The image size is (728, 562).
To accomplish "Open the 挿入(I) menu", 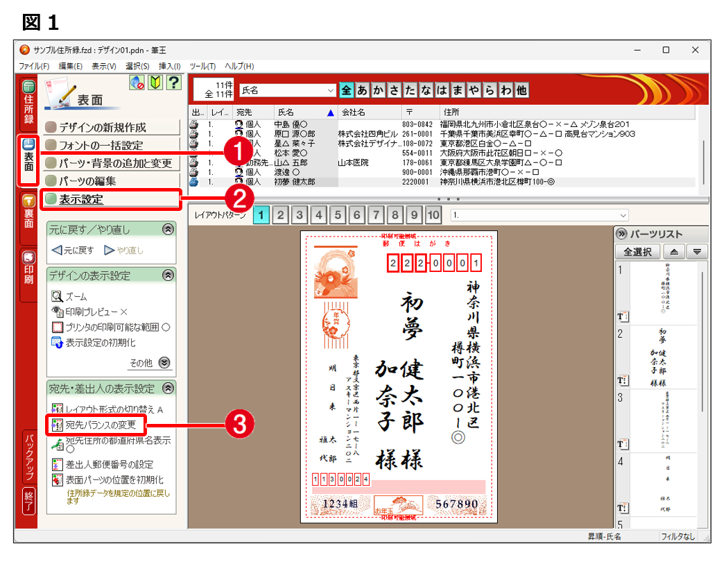I will pyautogui.click(x=169, y=66).
